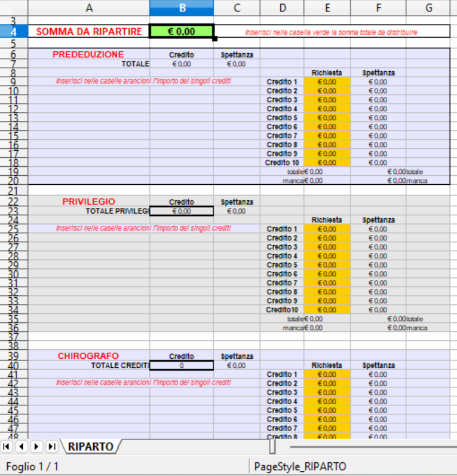
Task: Select column A header
Action: click(89, 8)
